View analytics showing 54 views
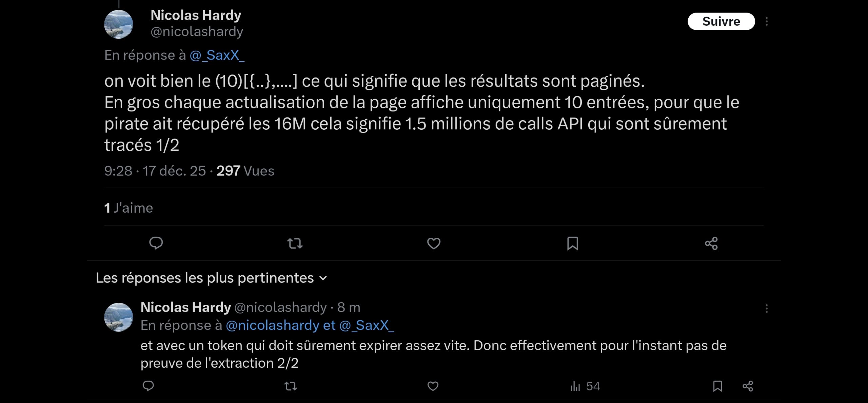 pos(585,386)
